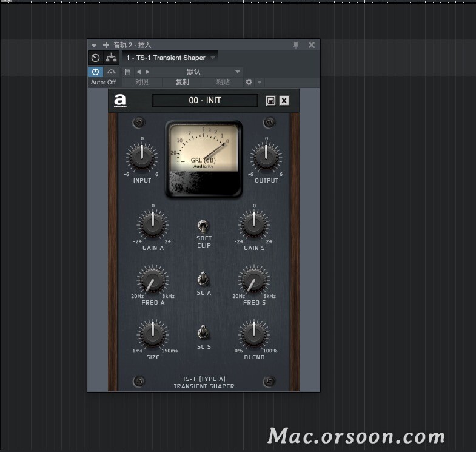This screenshot has width=476, height=452.
Task: Go to previous preset arrow
Action: click(139, 72)
